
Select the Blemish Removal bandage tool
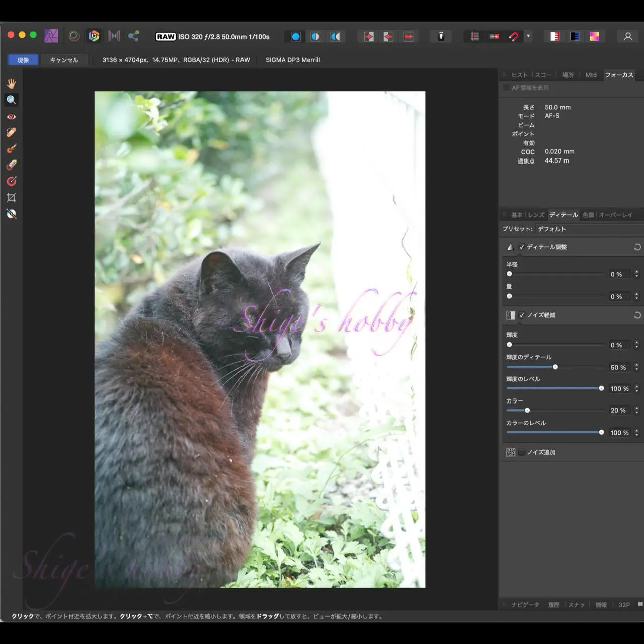click(x=11, y=132)
